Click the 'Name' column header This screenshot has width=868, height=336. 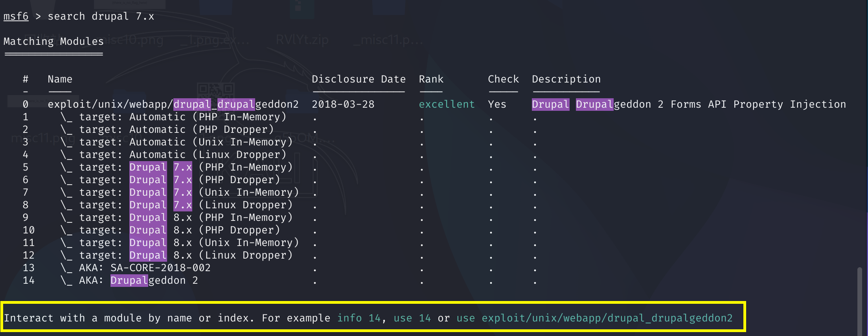[x=60, y=79]
